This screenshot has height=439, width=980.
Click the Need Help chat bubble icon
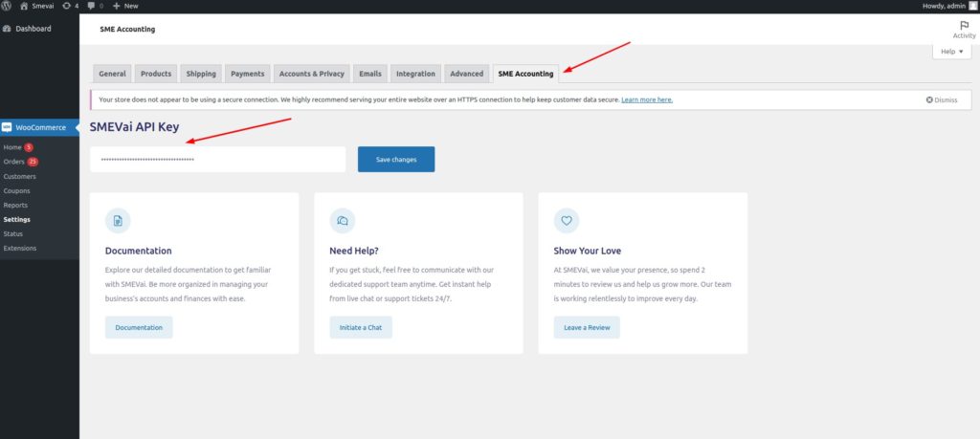pyautogui.click(x=343, y=220)
